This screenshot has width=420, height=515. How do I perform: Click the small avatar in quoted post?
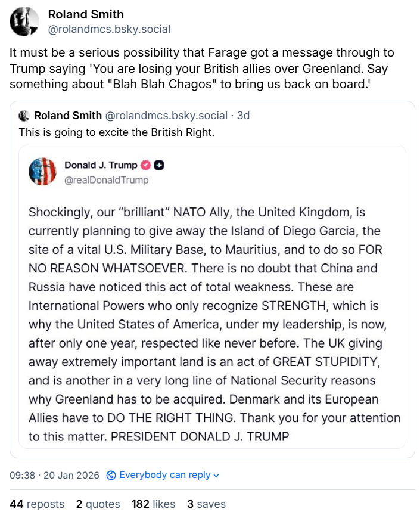click(x=24, y=116)
